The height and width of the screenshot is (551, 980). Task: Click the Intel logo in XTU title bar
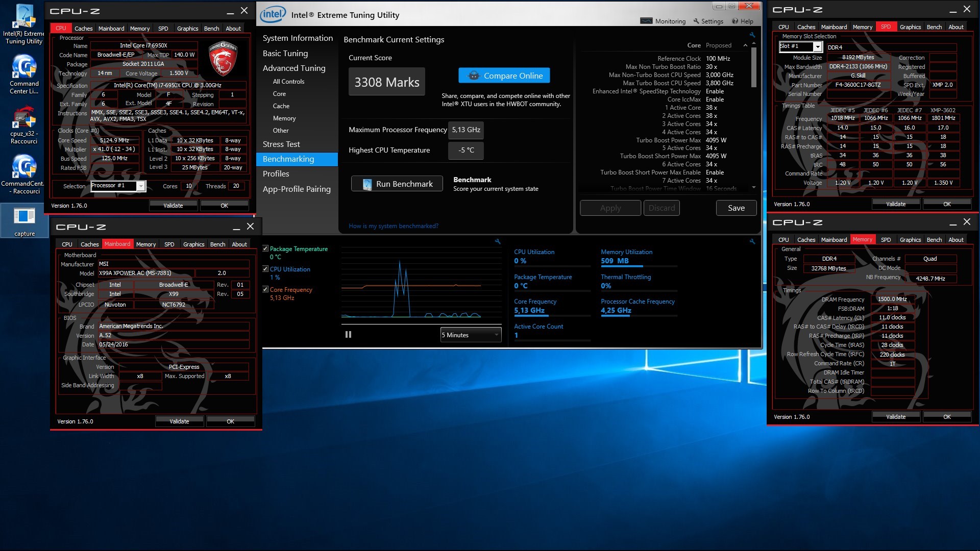[273, 14]
